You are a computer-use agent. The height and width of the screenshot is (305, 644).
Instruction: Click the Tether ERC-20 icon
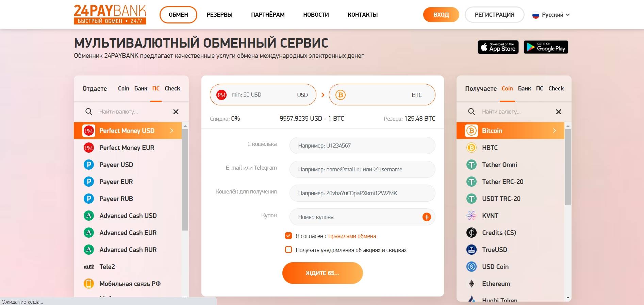[472, 182]
